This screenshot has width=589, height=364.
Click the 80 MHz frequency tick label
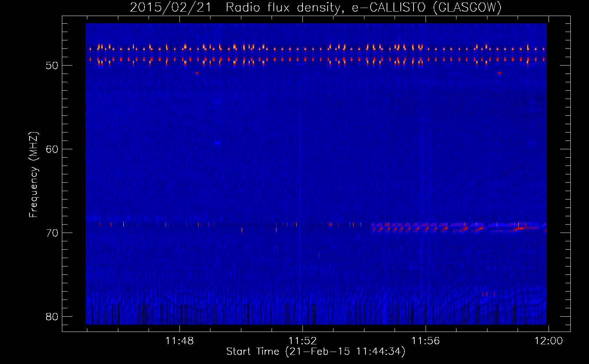52,317
